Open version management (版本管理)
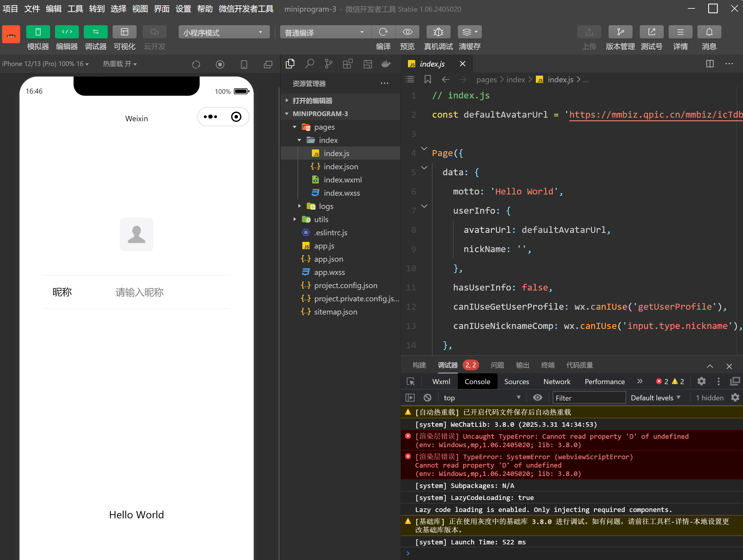The height and width of the screenshot is (560, 743). point(621,32)
